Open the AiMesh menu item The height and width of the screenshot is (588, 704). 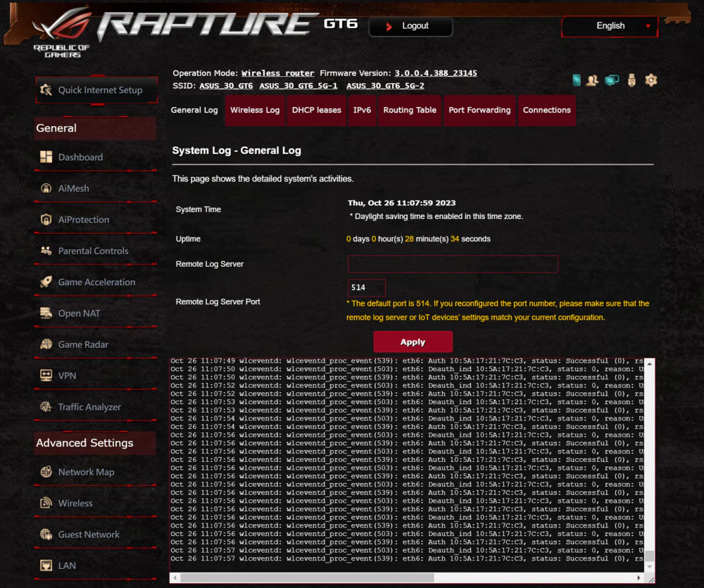[96, 189]
